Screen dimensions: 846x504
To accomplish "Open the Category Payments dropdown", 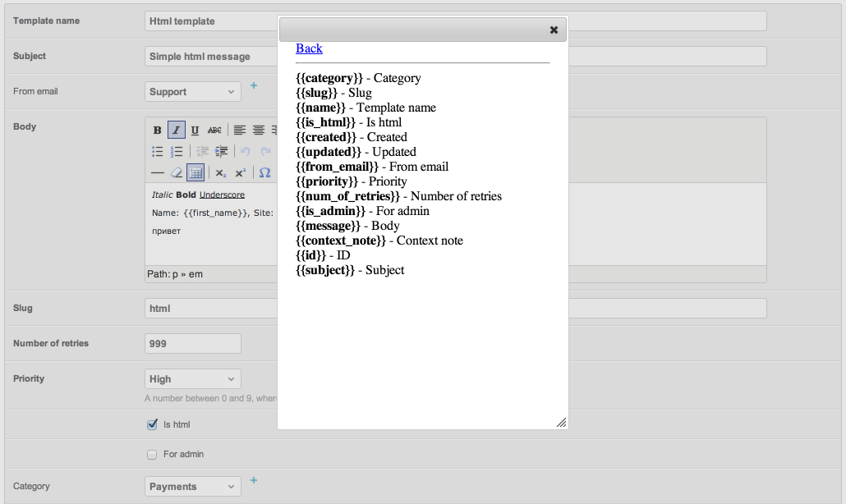I will 193,486.
